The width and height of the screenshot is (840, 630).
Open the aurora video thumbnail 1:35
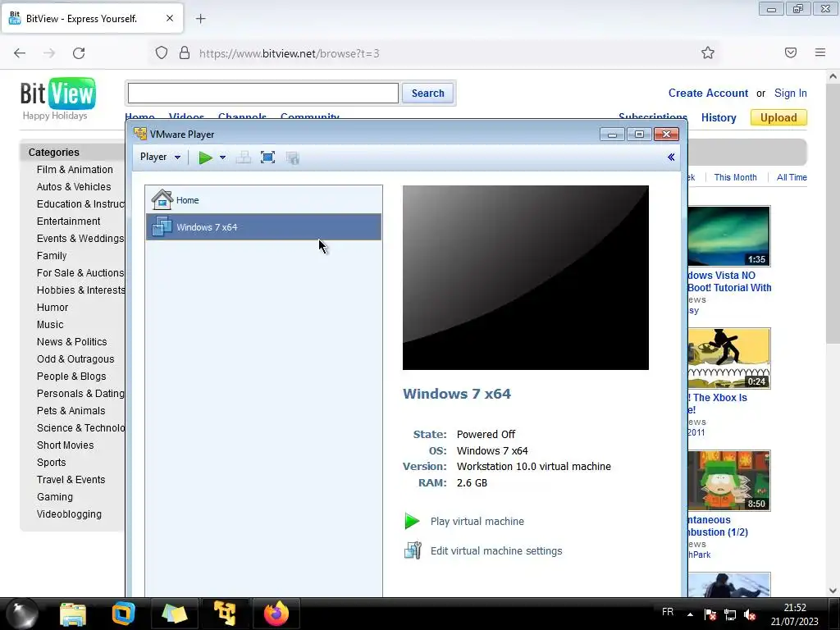pyautogui.click(x=729, y=236)
